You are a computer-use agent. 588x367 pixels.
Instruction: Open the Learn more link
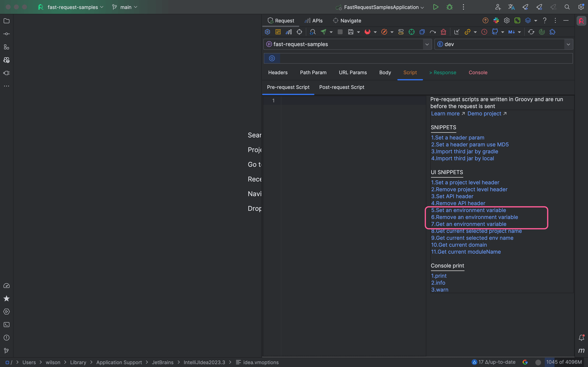tap(445, 113)
